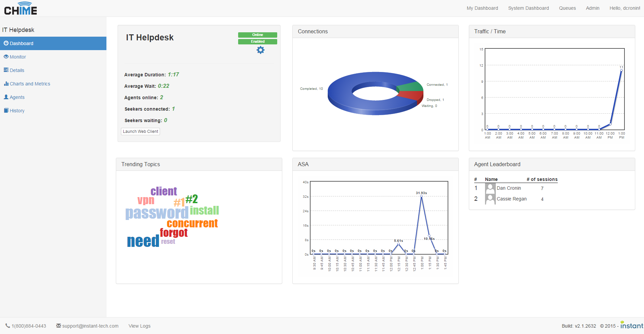The height and width of the screenshot is (334, 644).
Task: Click the '#2' word in the word cloud
Action: pos(192,199)
